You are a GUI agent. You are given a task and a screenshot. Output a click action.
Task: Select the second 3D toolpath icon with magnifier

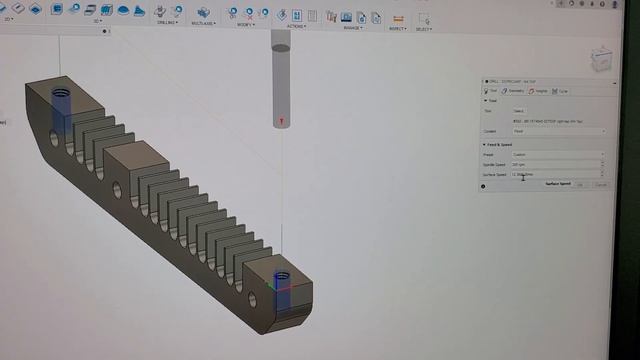click(74, 9)
